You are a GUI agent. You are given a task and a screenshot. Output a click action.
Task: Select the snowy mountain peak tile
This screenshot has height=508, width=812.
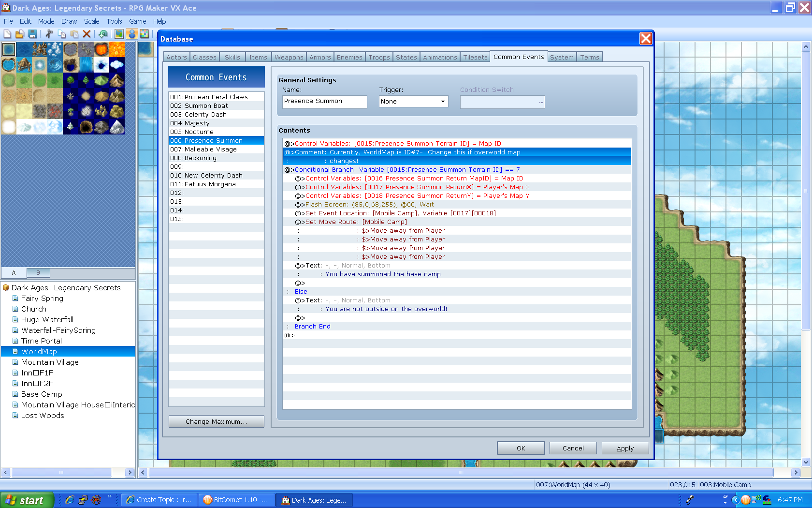pyautogui.click(x=117, y=127)
